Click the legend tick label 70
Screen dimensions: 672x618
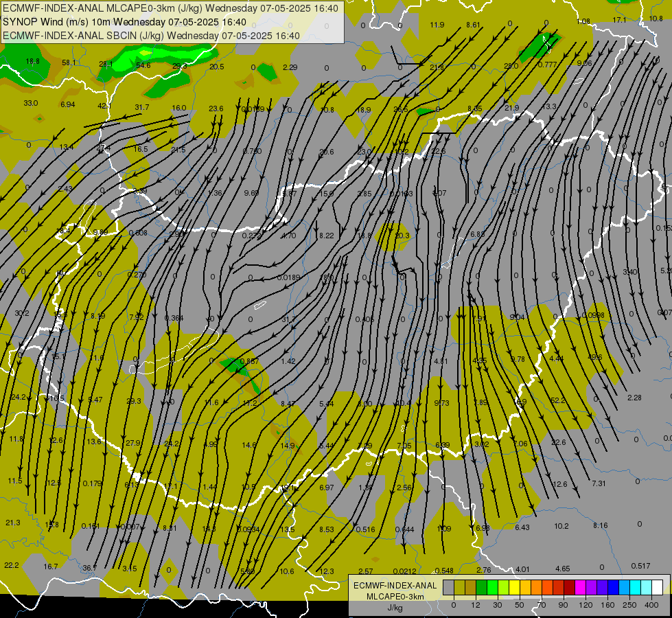coord(542,605)
